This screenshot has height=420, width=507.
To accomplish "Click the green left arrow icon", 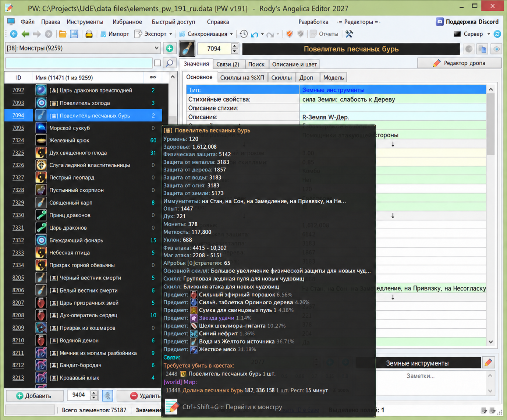I will [25, 34].
